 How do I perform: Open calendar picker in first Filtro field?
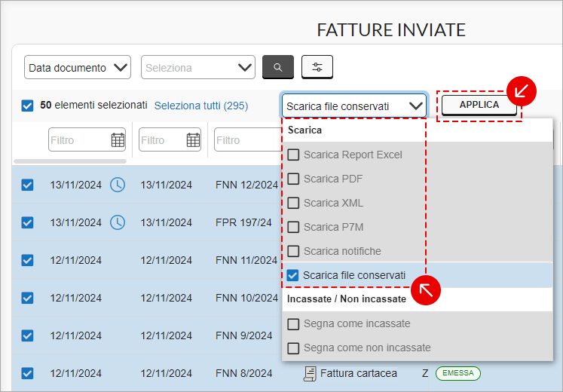118,140
